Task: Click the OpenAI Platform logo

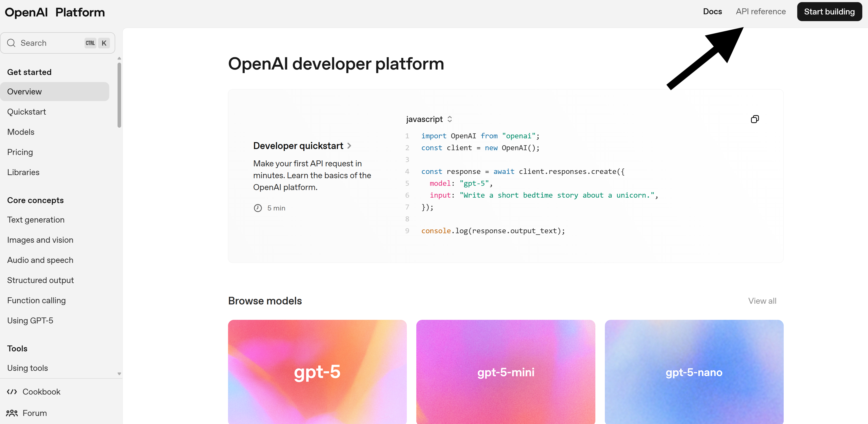Action: pos(55,13)
